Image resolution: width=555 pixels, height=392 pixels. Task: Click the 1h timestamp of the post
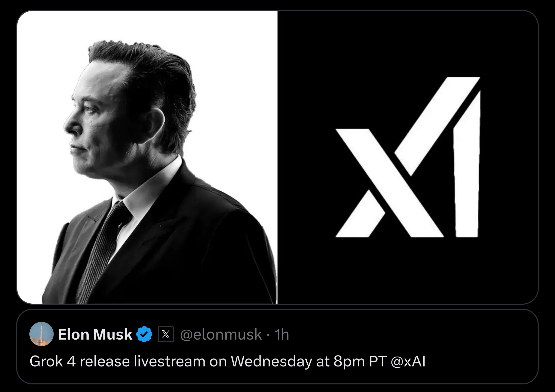coord(282,335)
